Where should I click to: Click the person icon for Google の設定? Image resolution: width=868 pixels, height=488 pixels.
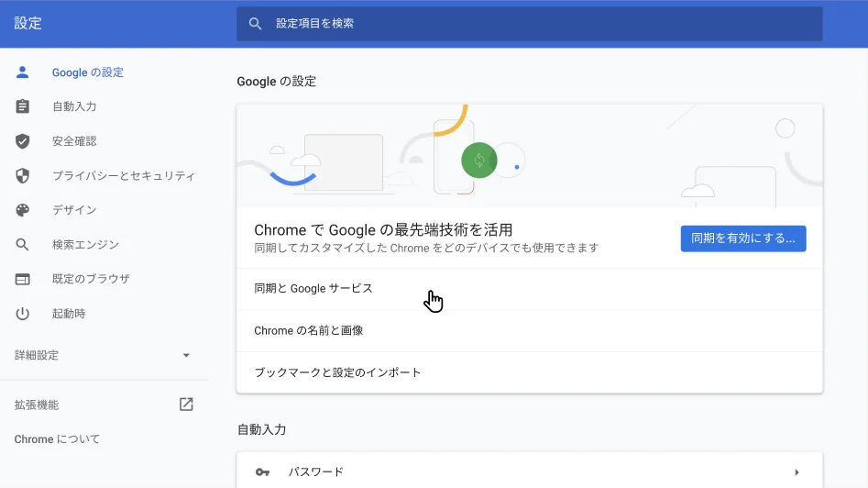click(23, 72)
